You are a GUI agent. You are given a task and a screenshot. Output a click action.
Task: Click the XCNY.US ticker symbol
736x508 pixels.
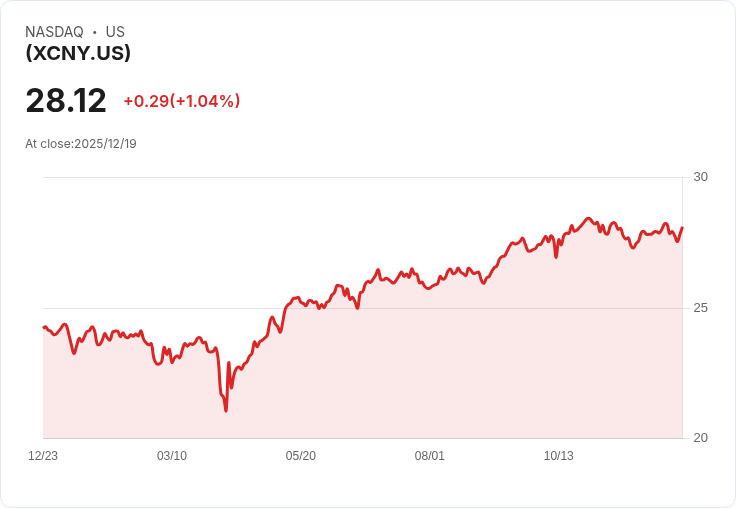[x=78, y=53]
